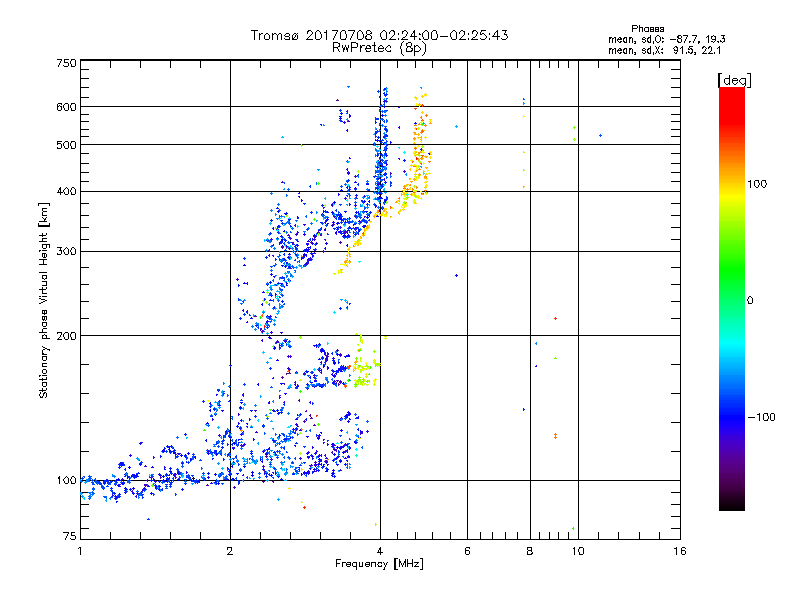
Task: Click the x-axis tick label '16'
Action: coord(680,551)
